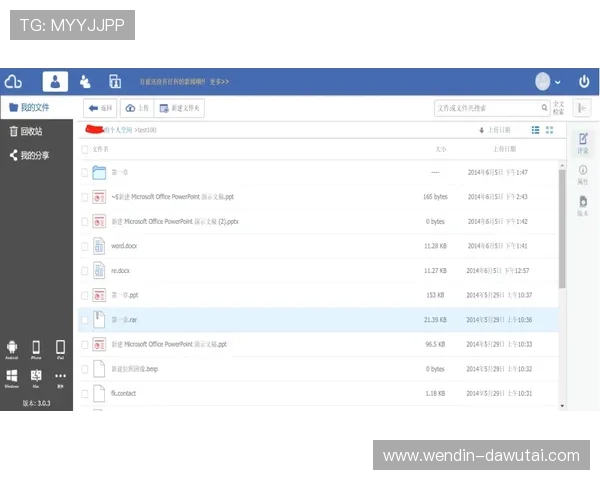Screen dimensions: 600x480
Task: Click the Android client download icon
Action: point(12,348)
